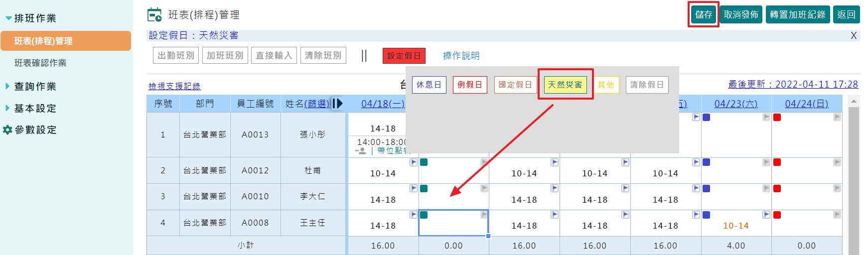Click the 16.00 subtotal under 04/18

coord(383,246)
